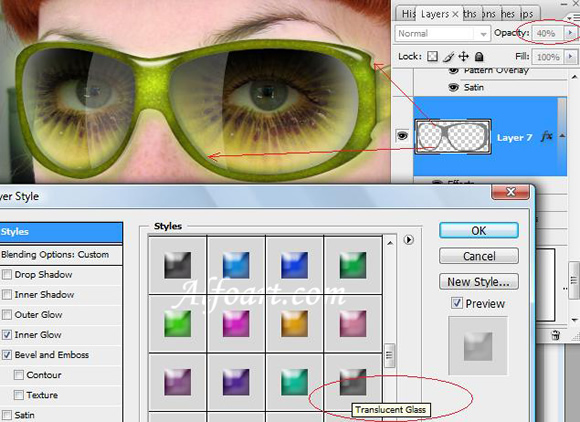Click OK in Layer Style dialog
This screenshot has width=580, height=422.
(479, 230)
